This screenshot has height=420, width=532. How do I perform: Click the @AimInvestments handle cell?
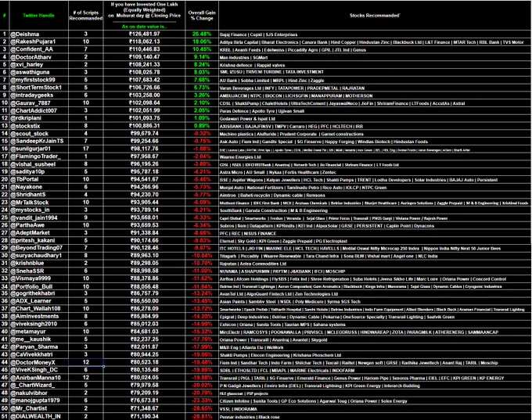39,317
